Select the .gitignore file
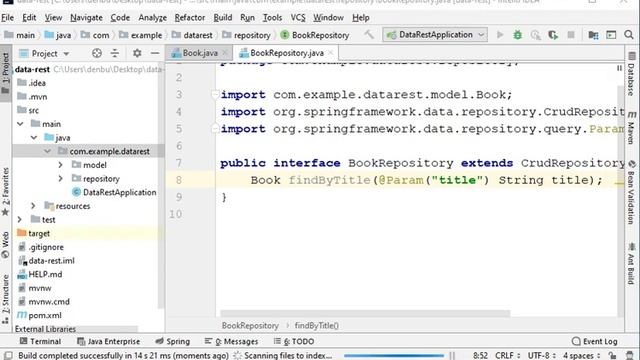 tap(41, 247)
